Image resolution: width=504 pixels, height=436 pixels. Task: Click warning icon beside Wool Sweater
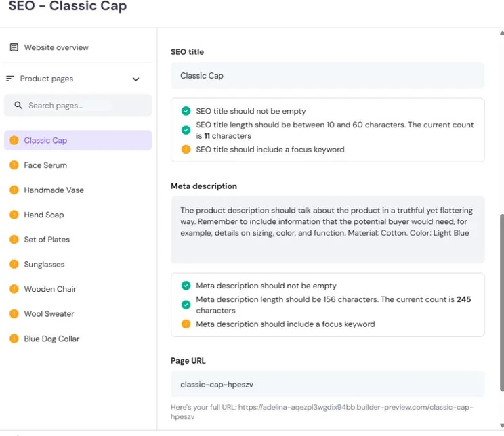[x=14, y=314]
